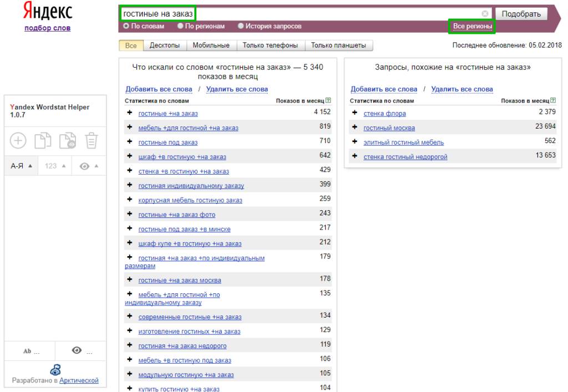Add корпусная мебель гостиную заказ via plus

click(130, 200)
